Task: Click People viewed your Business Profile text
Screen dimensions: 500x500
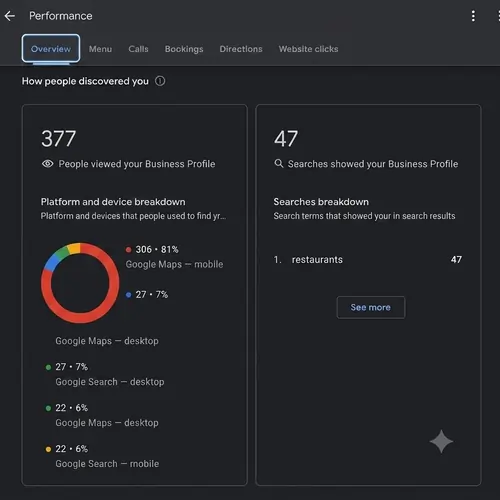Action: [137, 164]
